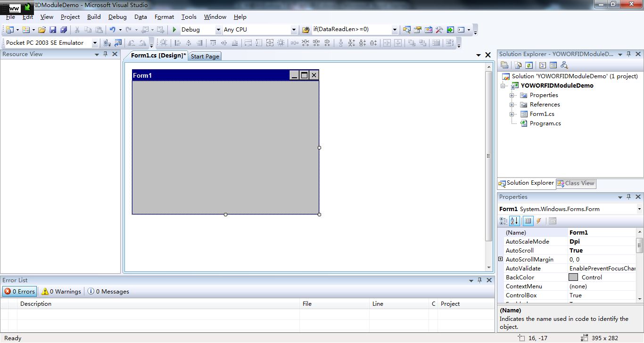The width and height of the screenshot is (644, 343).
Task: Toggle Alphabetical sort in Properties panel
Action: tap(514, 221)
